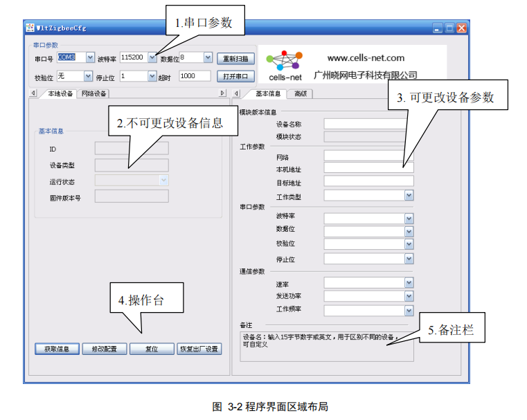Click the 修改配置 button
527x420 pixels.
click(x=105, y=349)
